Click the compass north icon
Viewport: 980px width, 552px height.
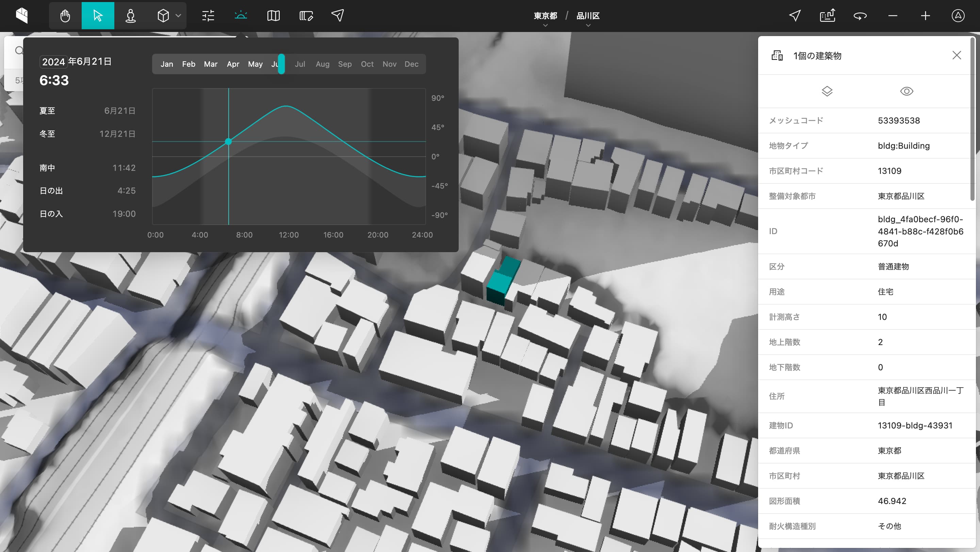(x=958, y=16)
